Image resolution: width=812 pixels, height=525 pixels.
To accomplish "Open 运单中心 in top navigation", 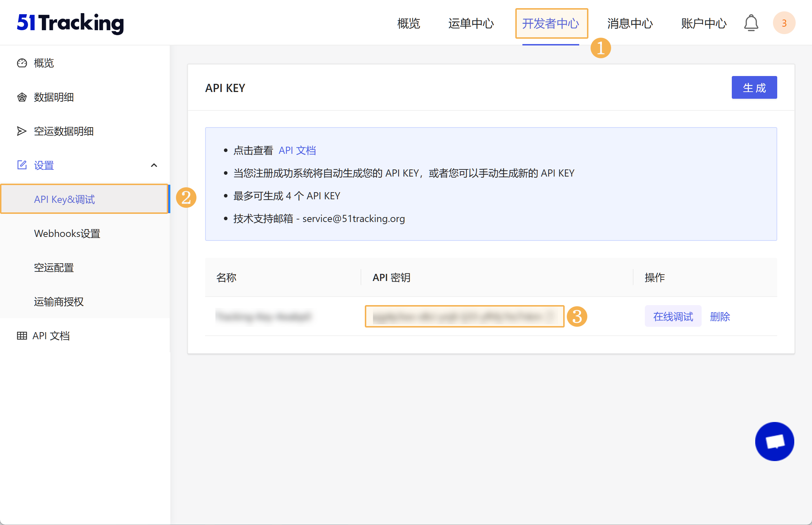I will (471, 23).
